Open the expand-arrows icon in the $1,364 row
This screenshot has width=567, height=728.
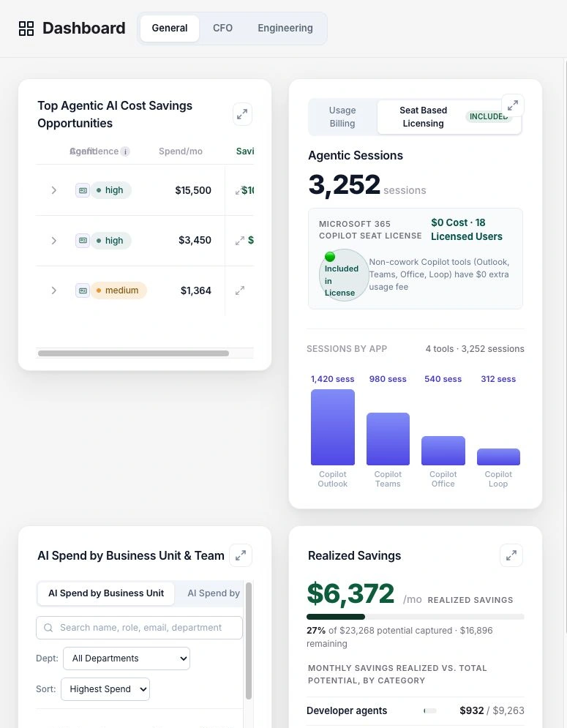tap(240, 290)
